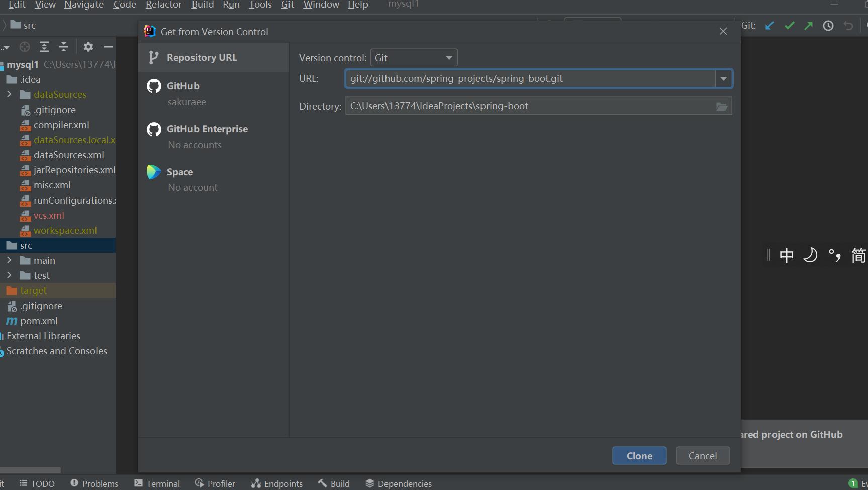
Task: Open Git history clock icon
Action: pos(828,26)
